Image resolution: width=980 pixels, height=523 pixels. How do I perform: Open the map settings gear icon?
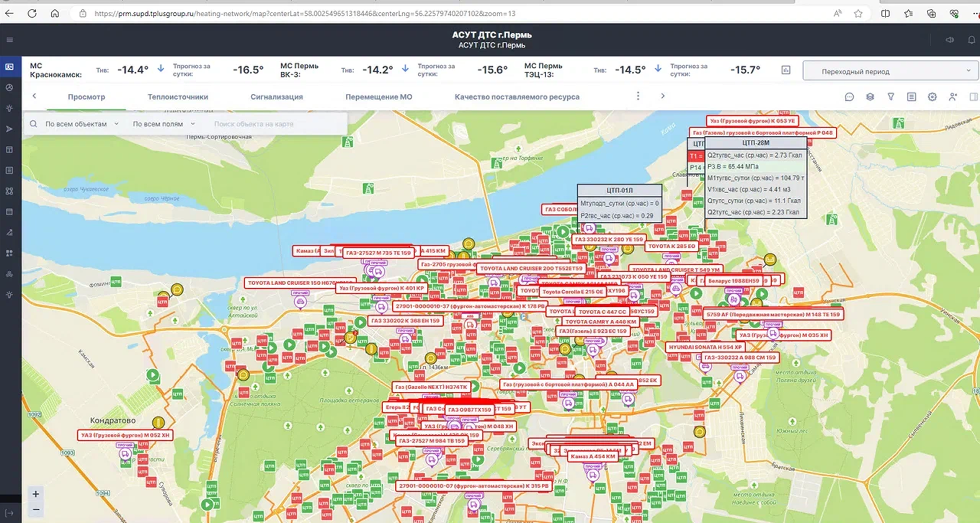[932, 97]
